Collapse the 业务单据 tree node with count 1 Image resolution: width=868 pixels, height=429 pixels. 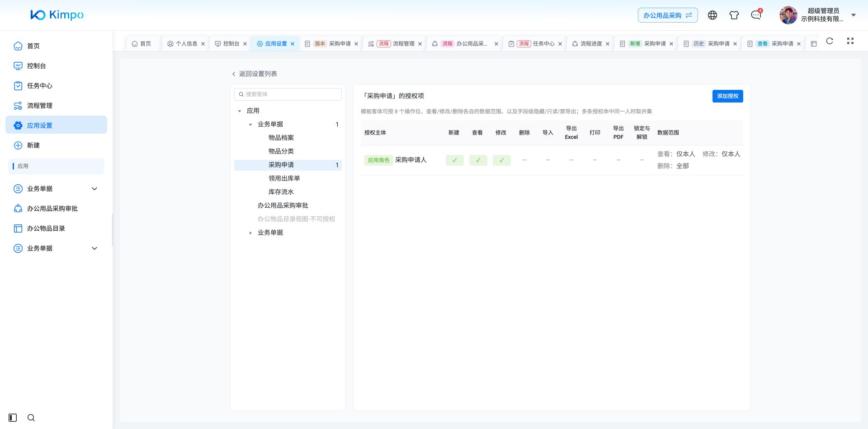[x=250, y=125]
